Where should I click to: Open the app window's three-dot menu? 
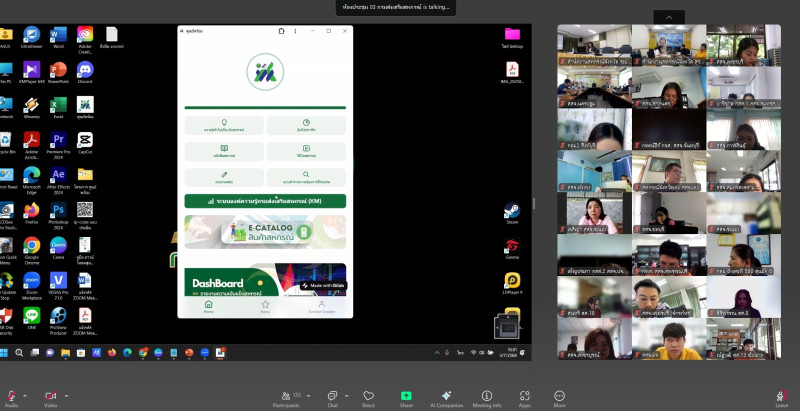(295, 31)
